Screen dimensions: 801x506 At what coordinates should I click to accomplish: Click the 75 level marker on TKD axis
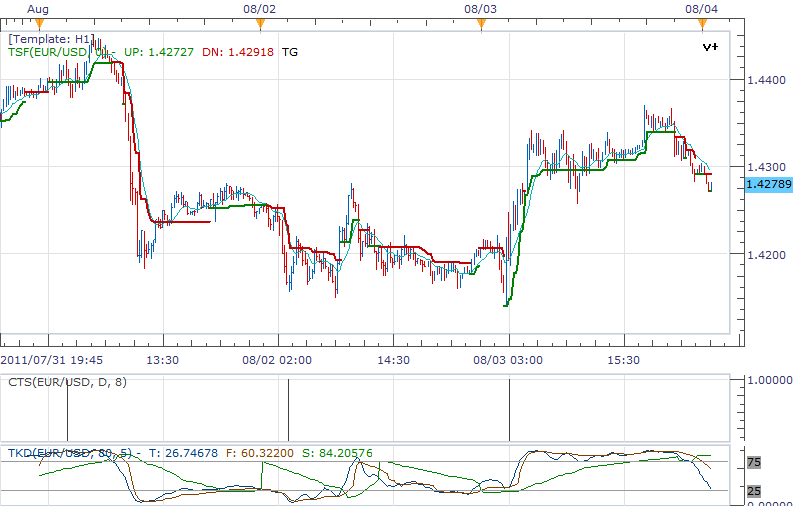[x=753, y=462]
